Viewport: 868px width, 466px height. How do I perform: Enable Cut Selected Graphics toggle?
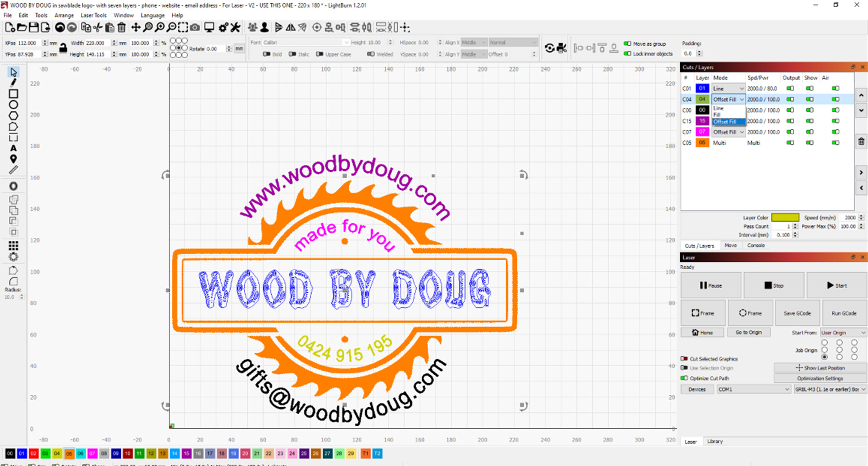tap(684, 359)
